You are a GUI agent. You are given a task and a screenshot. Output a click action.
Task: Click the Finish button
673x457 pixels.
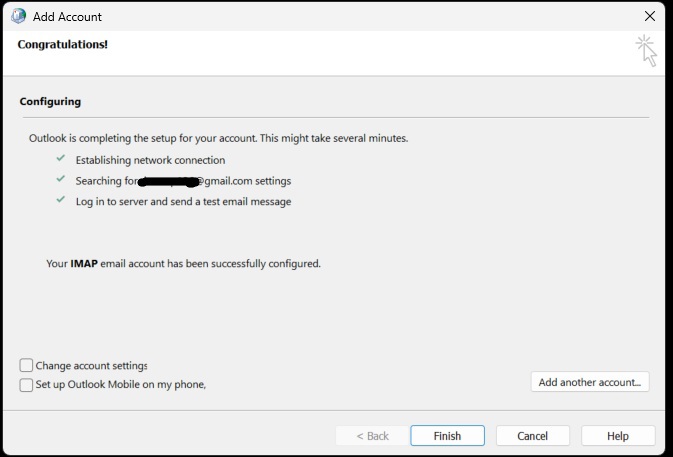447,436
